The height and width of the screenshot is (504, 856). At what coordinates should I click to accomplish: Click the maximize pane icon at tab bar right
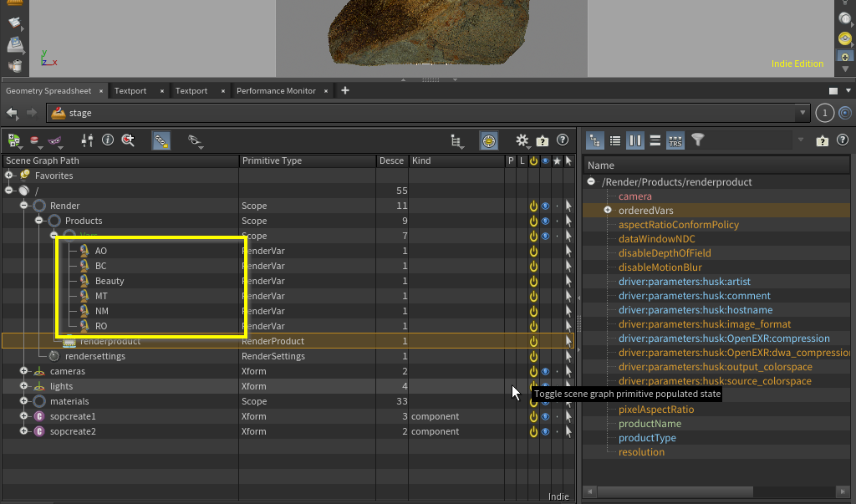pos(833,90)
